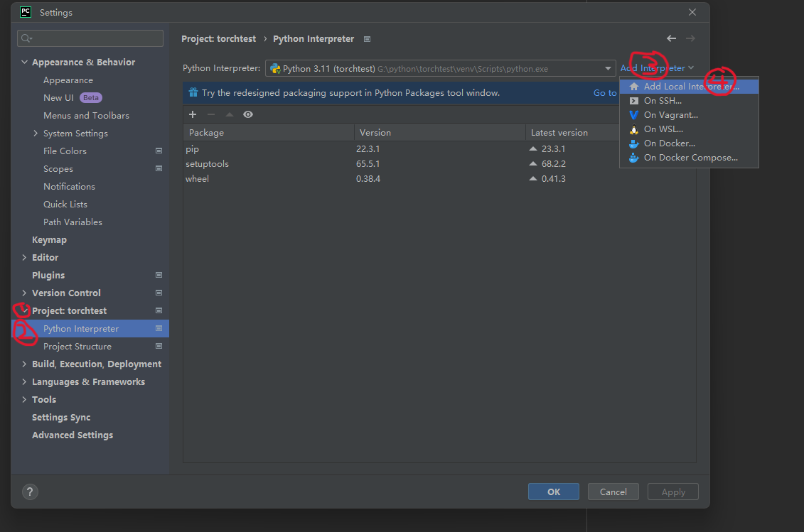This screenshot has height=532, width=804.
Task: Toggle show early releases eye icon
Action: (x=248, y=114)
